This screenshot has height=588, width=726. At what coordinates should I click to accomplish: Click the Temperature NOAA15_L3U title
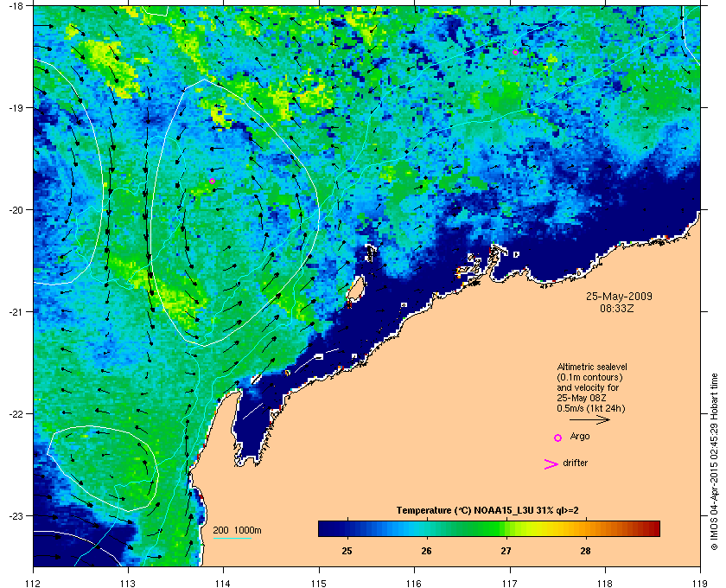tap(487, 511)
